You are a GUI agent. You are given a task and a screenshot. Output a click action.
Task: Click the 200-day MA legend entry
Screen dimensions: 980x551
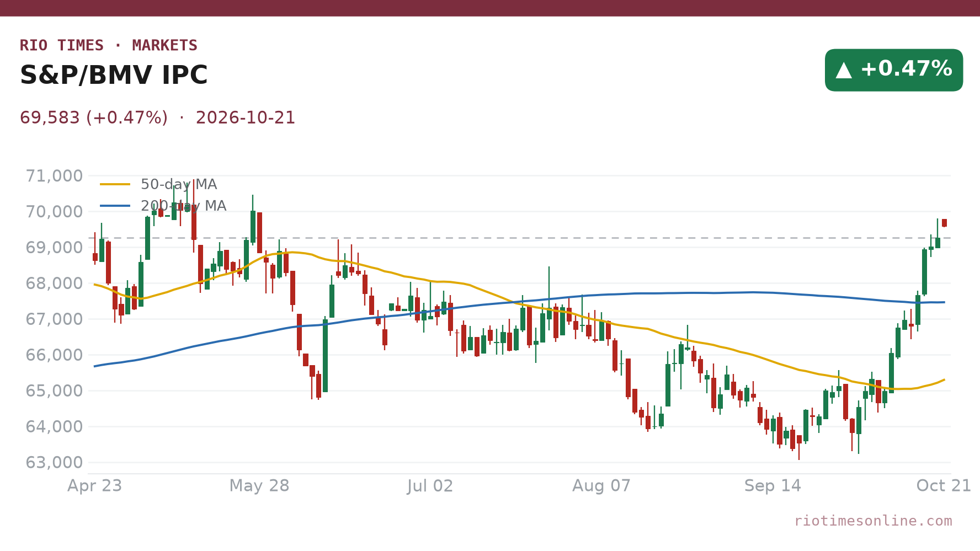click(x=163, y=206)
